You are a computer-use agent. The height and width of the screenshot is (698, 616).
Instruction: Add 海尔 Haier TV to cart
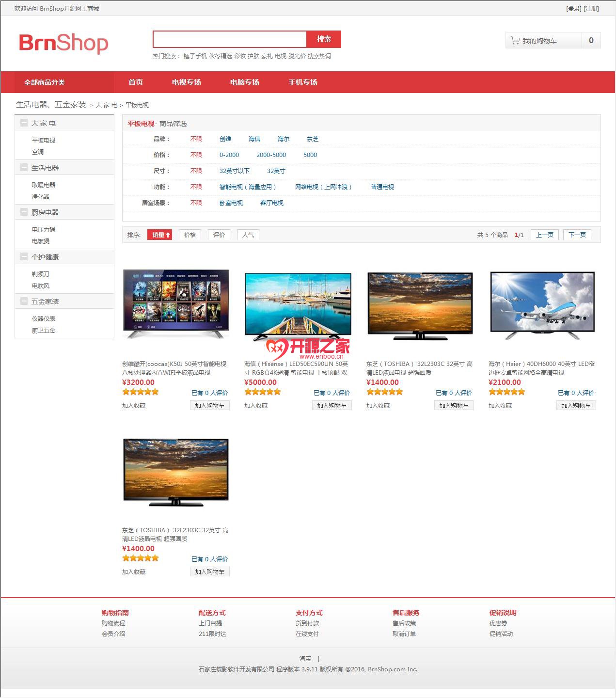pos(576,406)
